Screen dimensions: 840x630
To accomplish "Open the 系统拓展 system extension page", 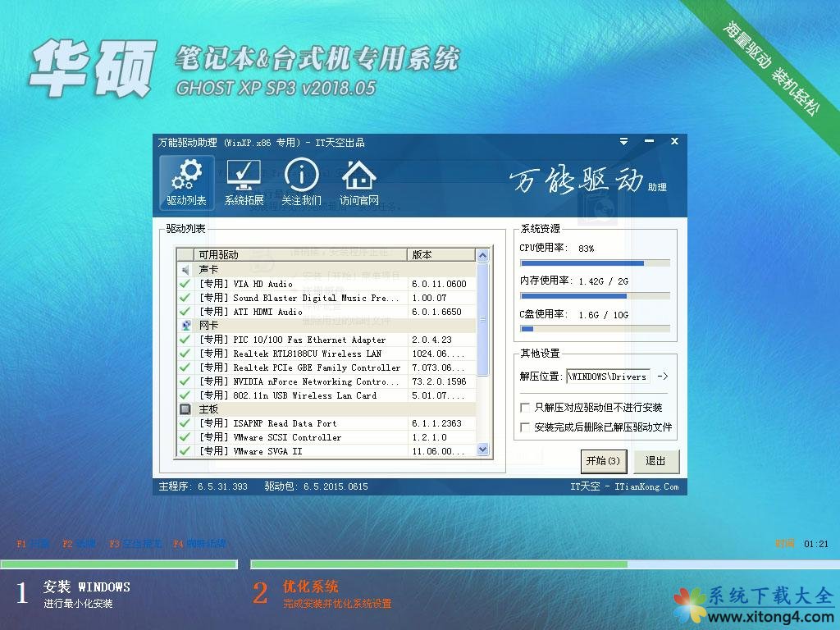I will click(244, 183).
